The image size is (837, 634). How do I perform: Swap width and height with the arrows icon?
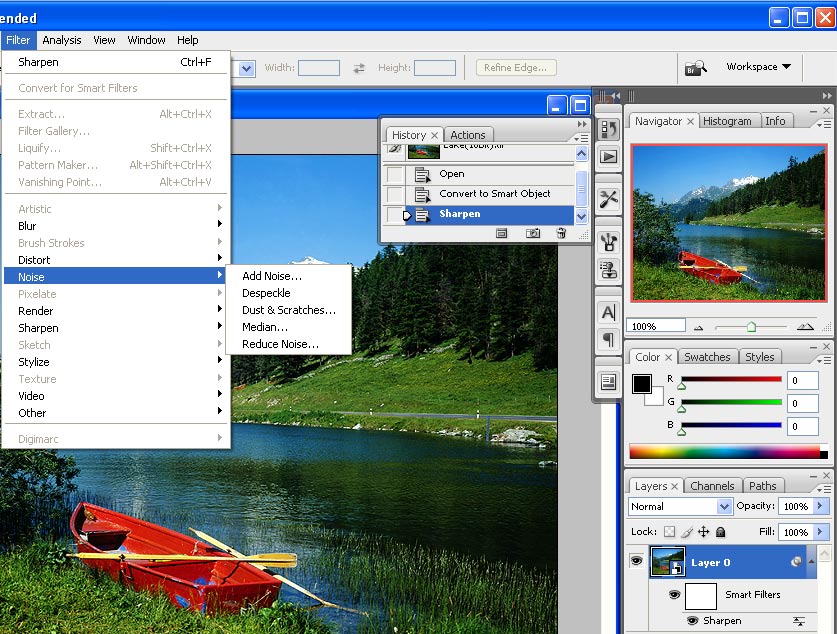point(359,68)
